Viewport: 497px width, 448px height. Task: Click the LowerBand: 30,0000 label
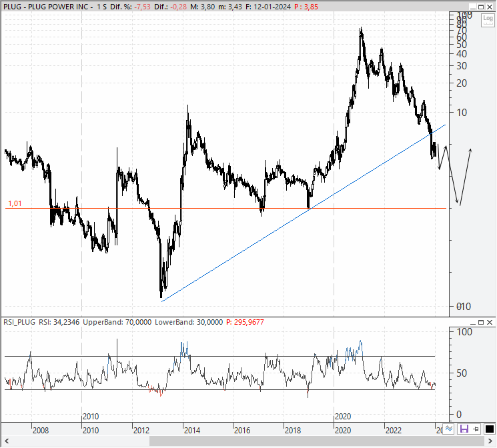[189, 322]
